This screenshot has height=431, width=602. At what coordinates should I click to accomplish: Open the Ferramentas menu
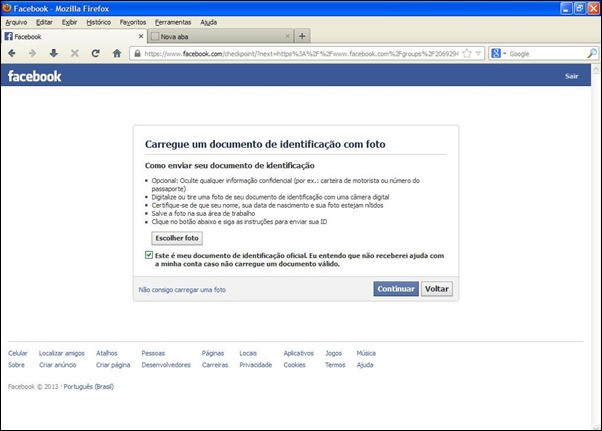tap(173, 22)
